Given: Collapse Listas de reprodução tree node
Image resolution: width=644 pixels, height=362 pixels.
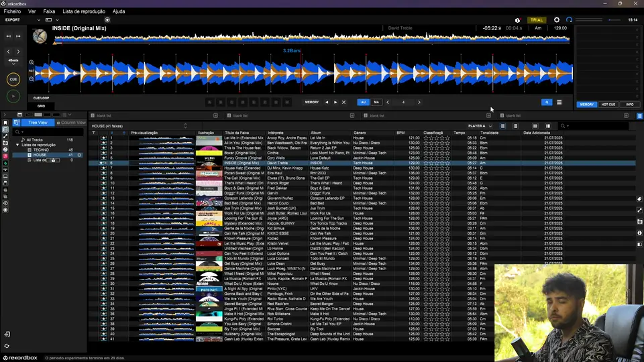Looking at the screenshot, I should click(17, 145).
